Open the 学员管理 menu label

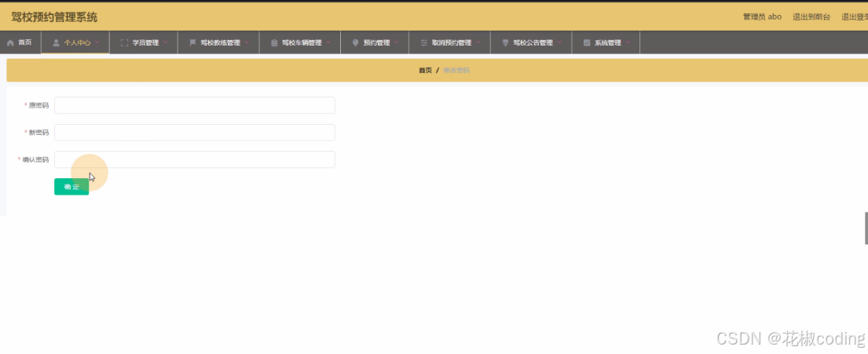[x=145, y=42]
